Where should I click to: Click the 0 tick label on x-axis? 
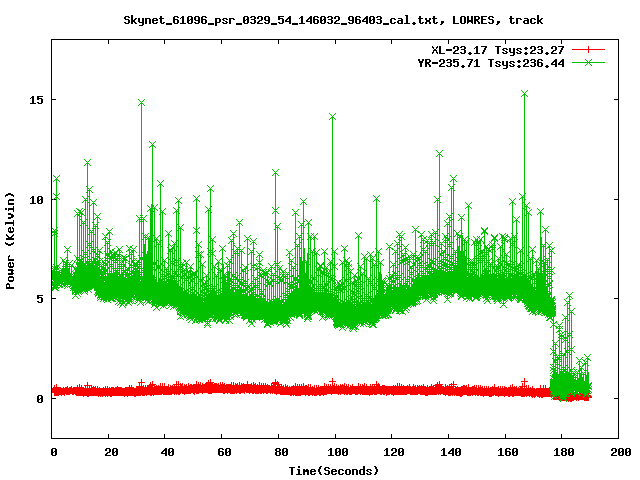pos(53,452)
